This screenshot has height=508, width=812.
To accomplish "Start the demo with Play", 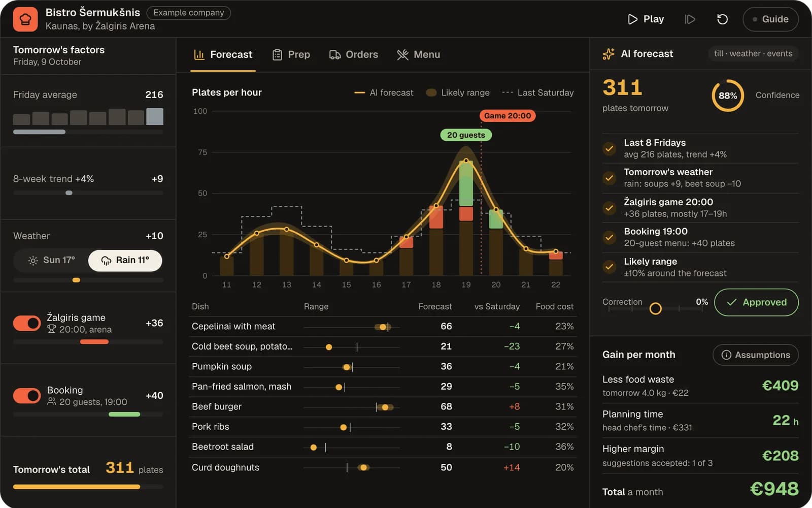I will click(x=646, y=19).
